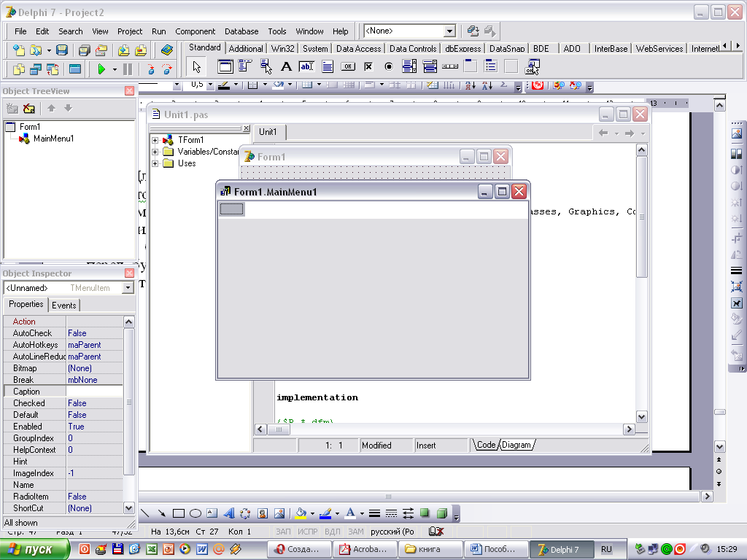The width and height of the screenshot is (747, 560).
Task: Select the Button component (OK icon)
Action: click(x=348, y=66)
